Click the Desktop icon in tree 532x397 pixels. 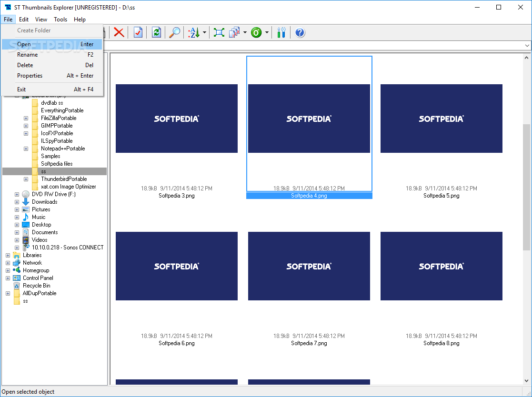[x=26, y=225]
